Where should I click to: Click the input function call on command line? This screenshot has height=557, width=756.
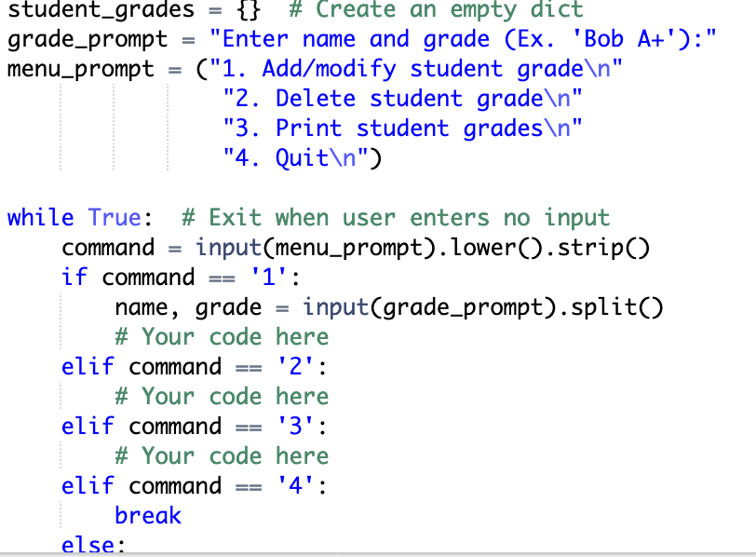(233, 247)
